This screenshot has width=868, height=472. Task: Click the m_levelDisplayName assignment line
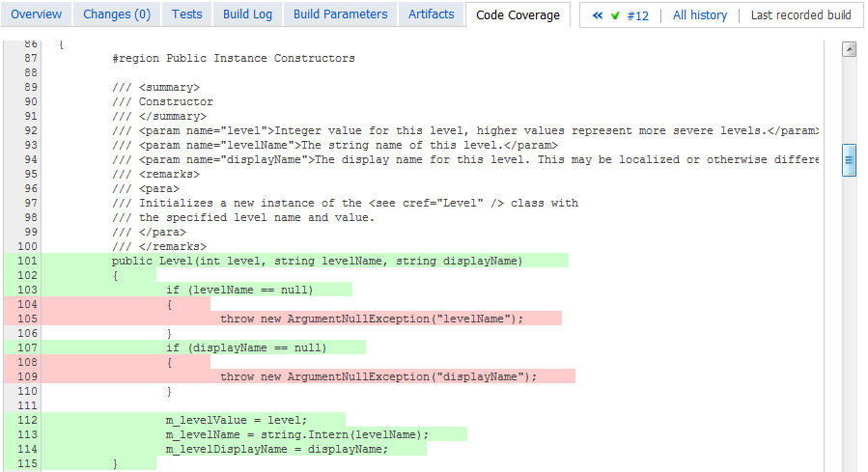pos(276,449)
